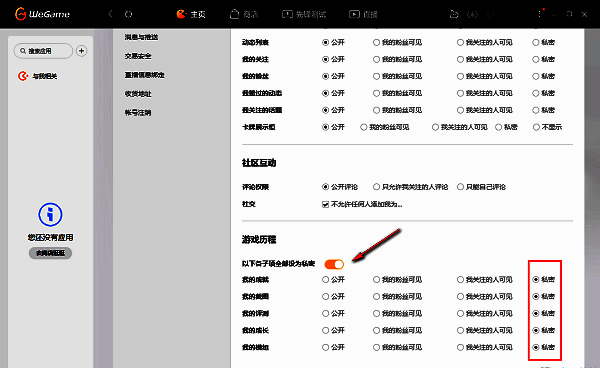Go back with the left arrow
The height and width of the screenshot is (368, 600).
110,14
